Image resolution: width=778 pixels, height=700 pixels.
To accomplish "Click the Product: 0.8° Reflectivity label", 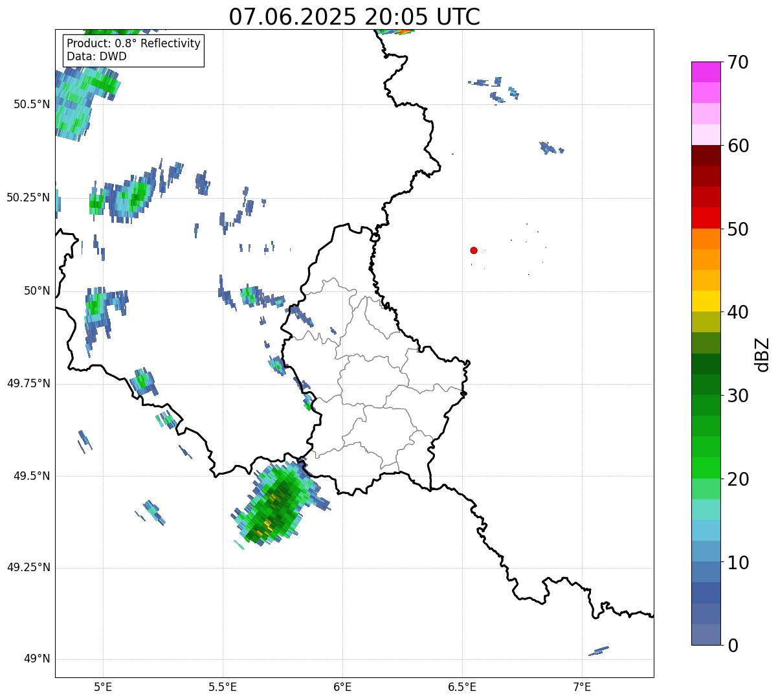I will (x=134, y=43).
